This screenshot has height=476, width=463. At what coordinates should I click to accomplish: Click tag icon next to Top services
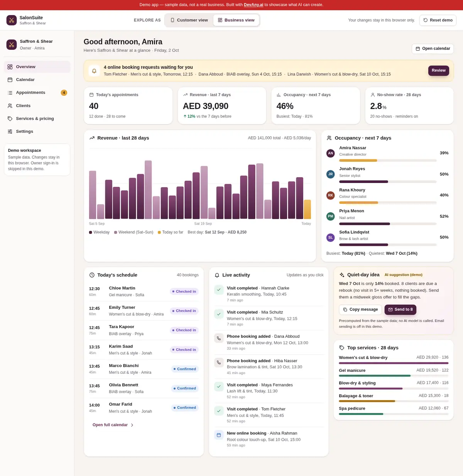[x=342, y=347]
